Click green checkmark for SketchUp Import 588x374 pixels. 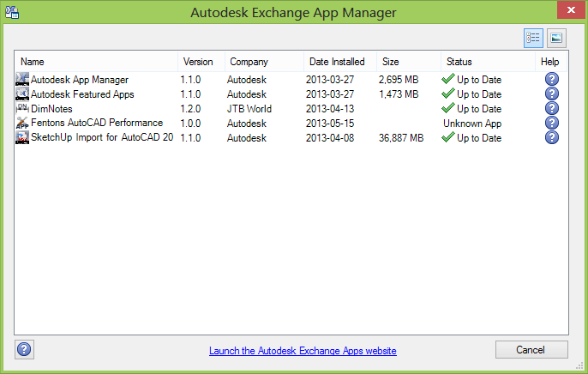pyautogui.click(x=448, y=137)
